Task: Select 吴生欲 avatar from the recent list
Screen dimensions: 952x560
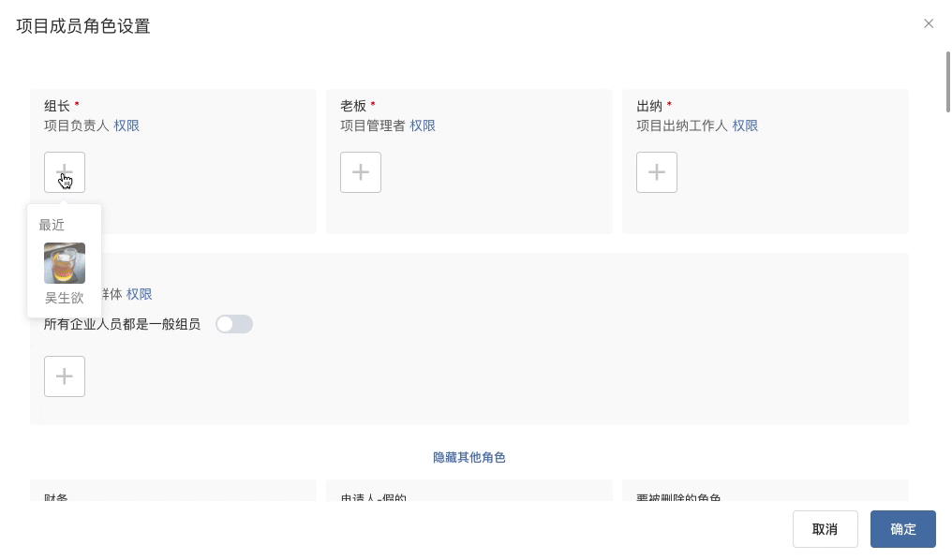Action: [64, 263]
